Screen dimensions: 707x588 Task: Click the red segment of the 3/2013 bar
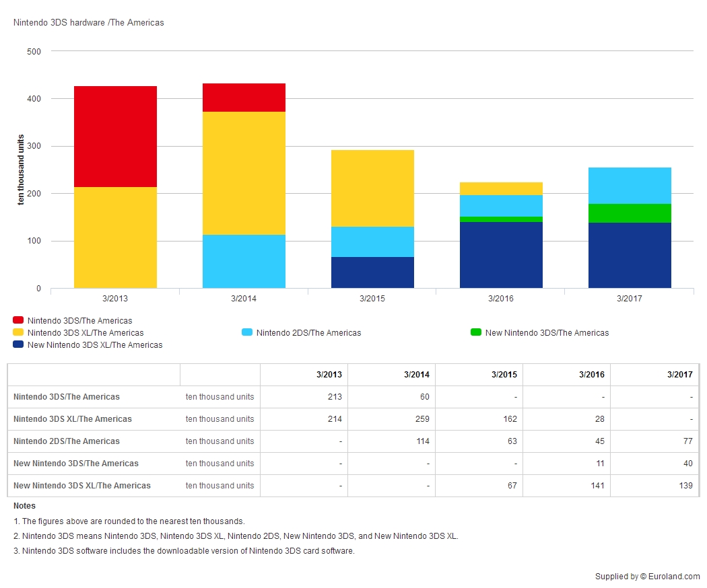115,137
